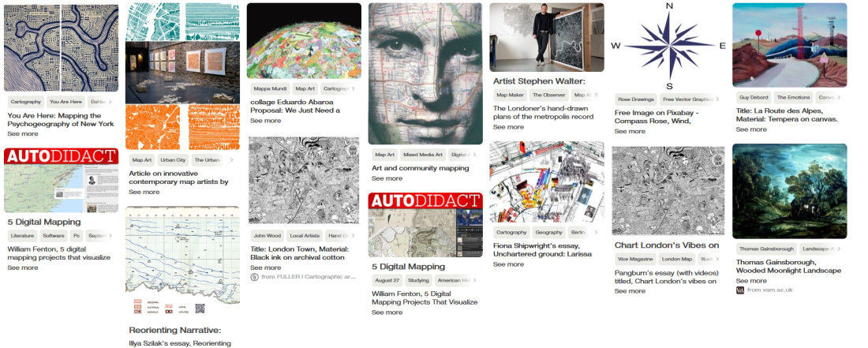Image resolution: width=868 pixels, height=348 pixels.
Task: Show more tags after the Berlin tag
Action: pos(597,232)
